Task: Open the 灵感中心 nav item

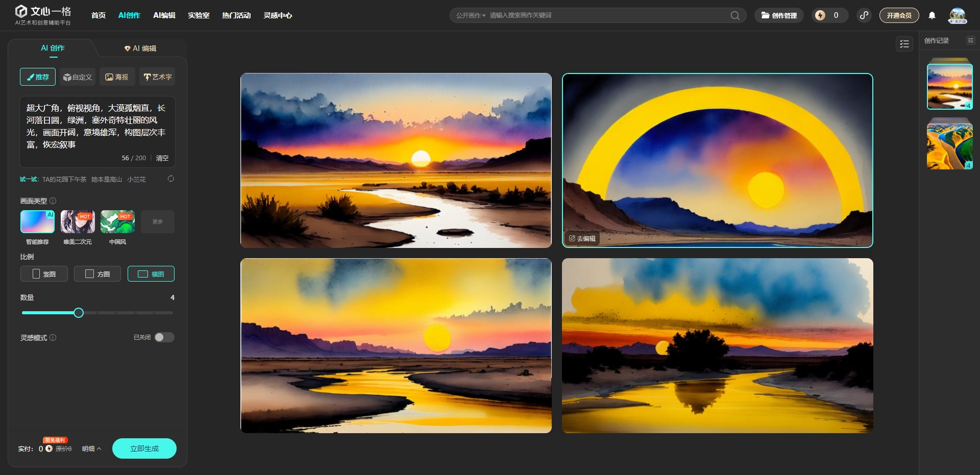Action: coord(278,15)
